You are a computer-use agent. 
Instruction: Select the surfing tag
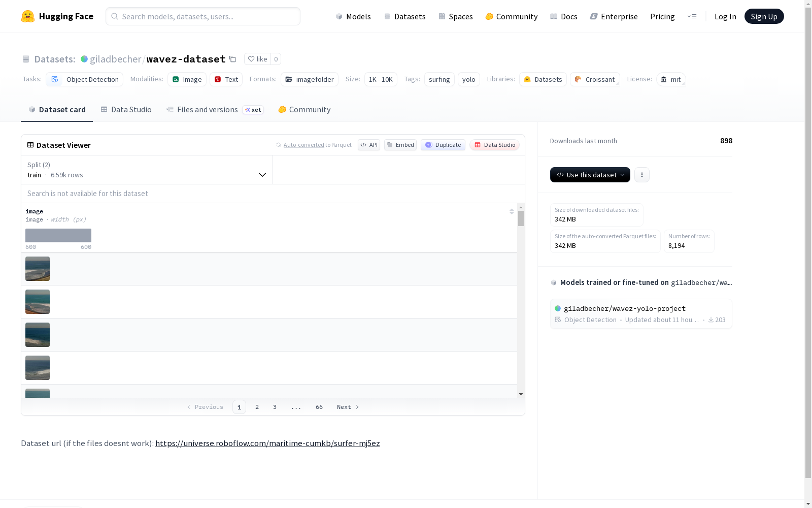439,79
